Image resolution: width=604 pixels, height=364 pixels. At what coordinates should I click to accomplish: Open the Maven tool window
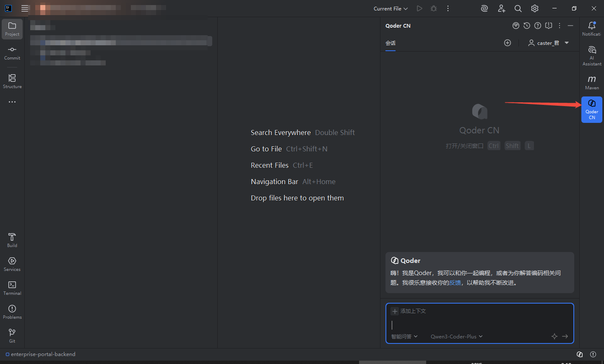tap(592, 82)
